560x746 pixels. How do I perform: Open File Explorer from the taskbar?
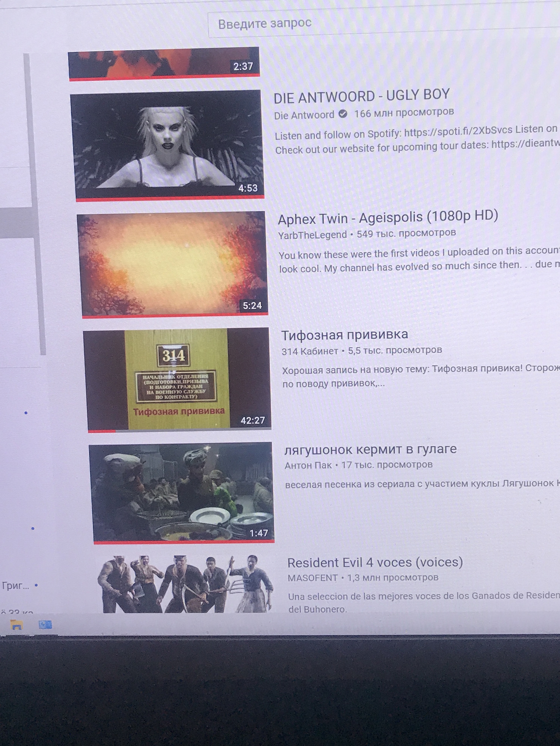point(16,625)
